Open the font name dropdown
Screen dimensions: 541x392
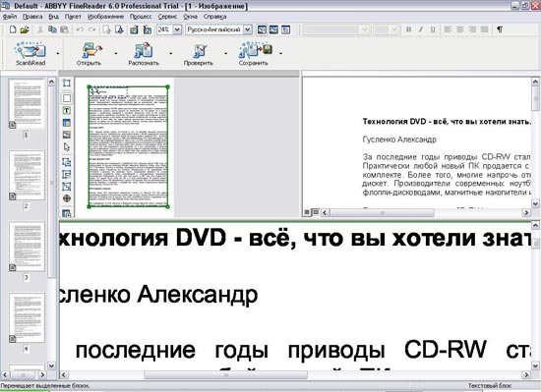tap(365, 29)
